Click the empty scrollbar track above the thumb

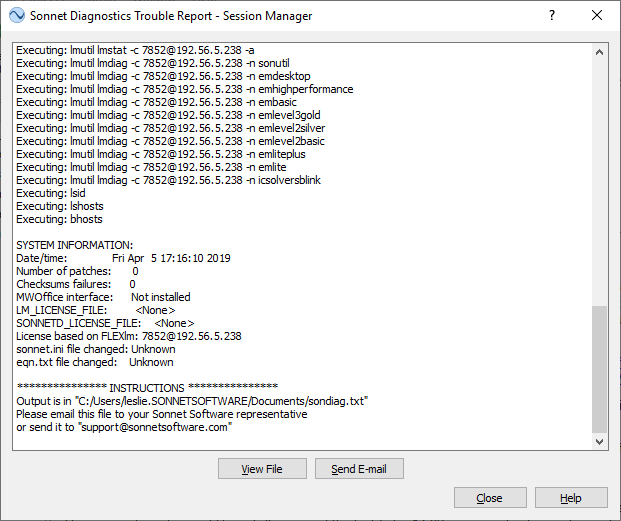click(x=599, y=182)
